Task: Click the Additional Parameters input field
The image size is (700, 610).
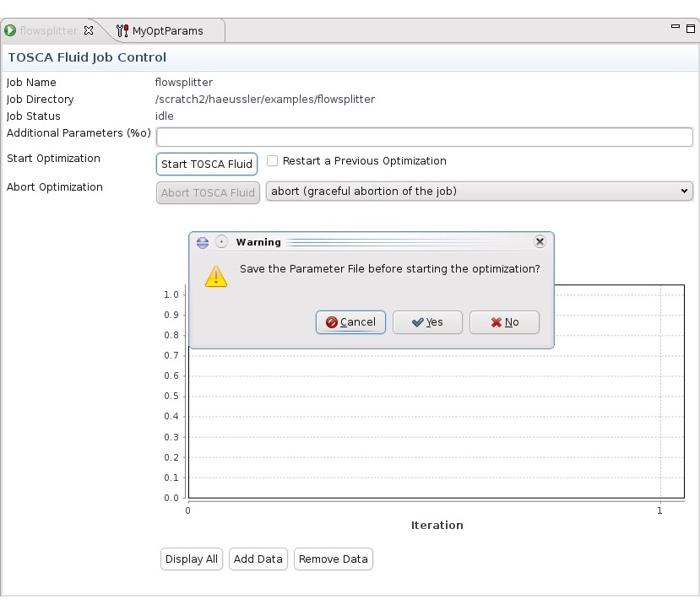Action: 425,137
